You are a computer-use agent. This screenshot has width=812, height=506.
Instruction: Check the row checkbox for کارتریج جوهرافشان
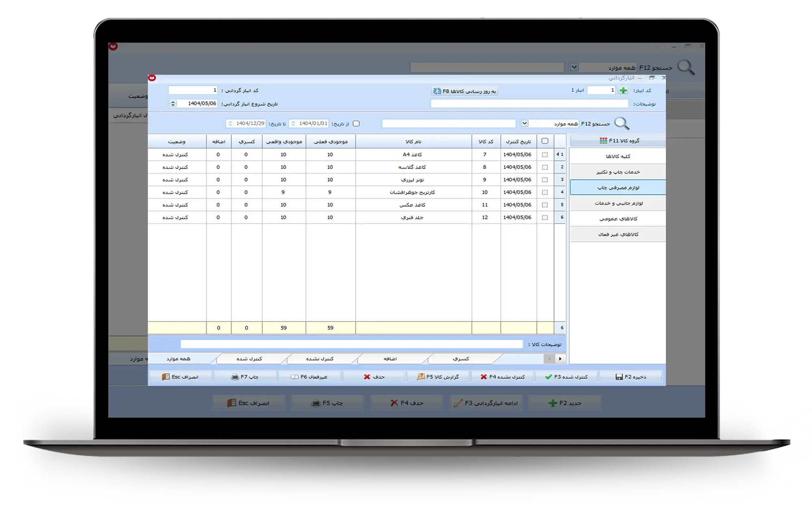[545, 192]
